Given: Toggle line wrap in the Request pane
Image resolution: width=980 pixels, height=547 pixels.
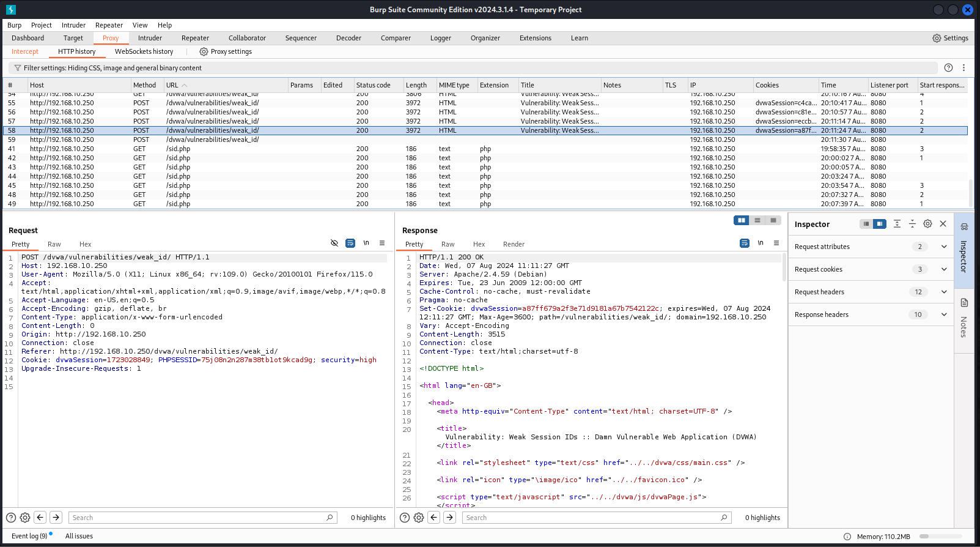Looking at the screenshot, I should [350, 243].
